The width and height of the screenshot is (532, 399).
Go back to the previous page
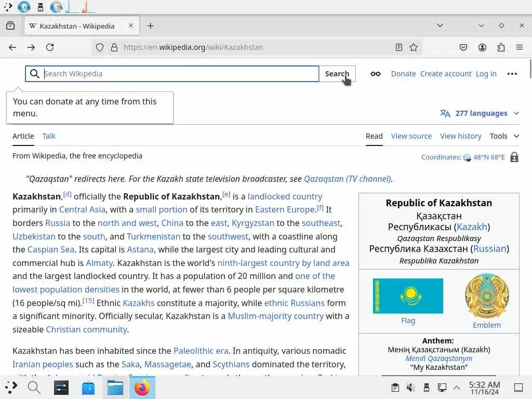[12, 47]
